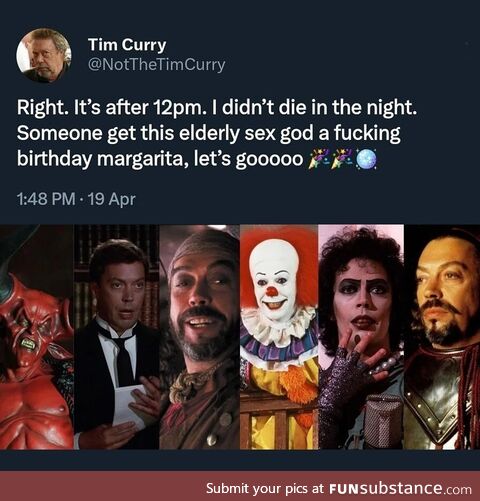Open the armored man with goatee image
Viewport: 480px width, 501px height.
click(x=442, y=337)
